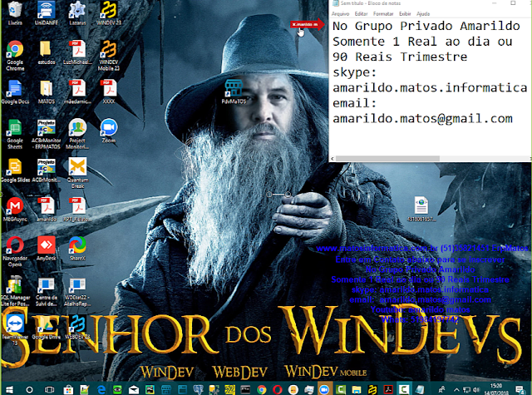Viewport: 532px width, 395px height.
Task: Launch WINDEV Mobile 23 shortcut
Action: (109, 56)
